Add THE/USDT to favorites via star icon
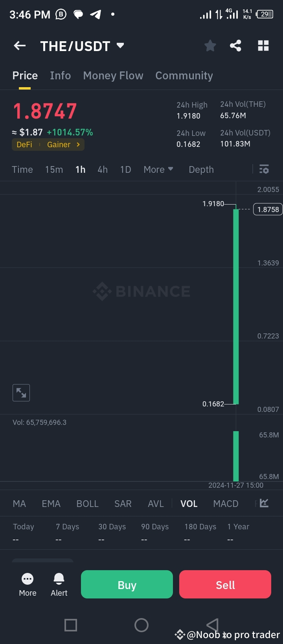This screenshot has height=644, width=283. [210, 46]
